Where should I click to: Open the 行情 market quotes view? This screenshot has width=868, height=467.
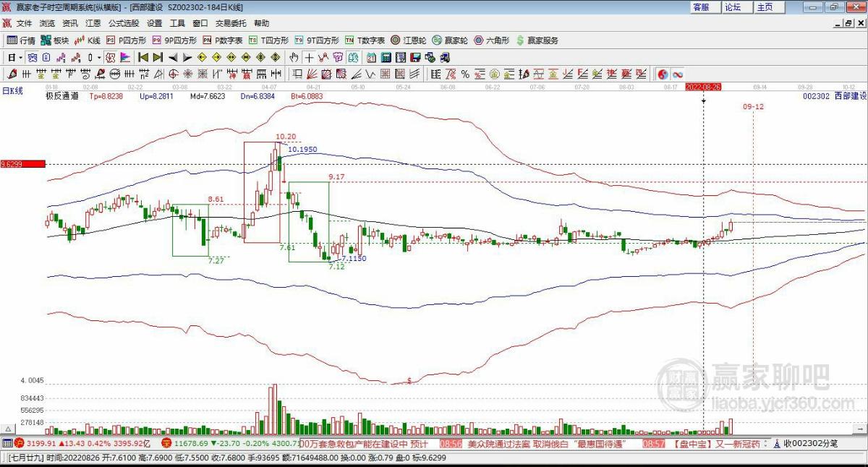coord(21,40)
